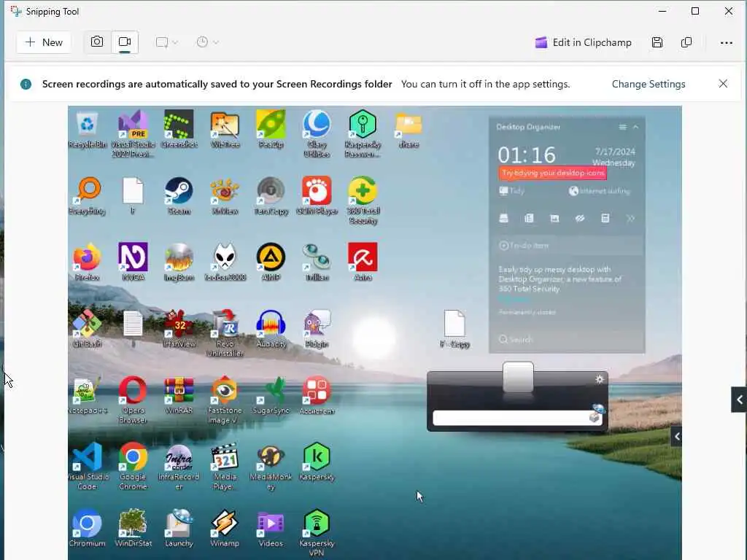
Task: Open the Desktop Organizer hamburger menu
Action: click(x=622, y=127)
